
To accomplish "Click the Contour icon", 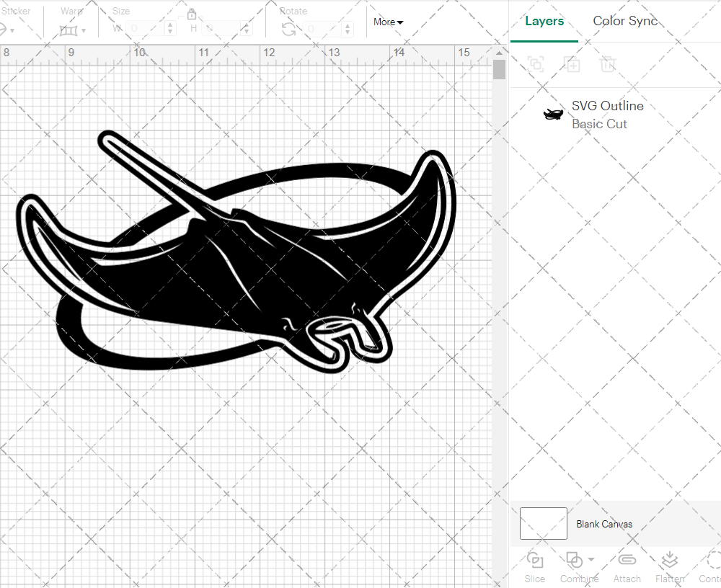I will click(712, 561).
